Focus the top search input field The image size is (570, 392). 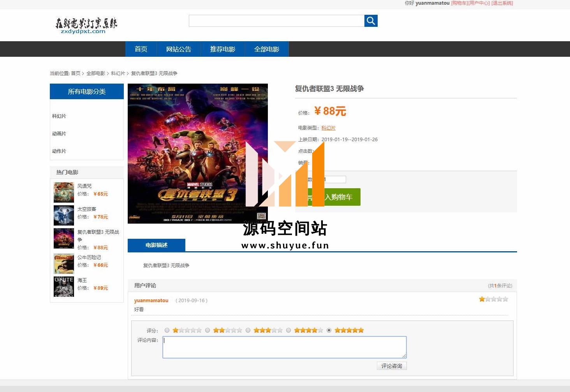[x=276, y=21]
